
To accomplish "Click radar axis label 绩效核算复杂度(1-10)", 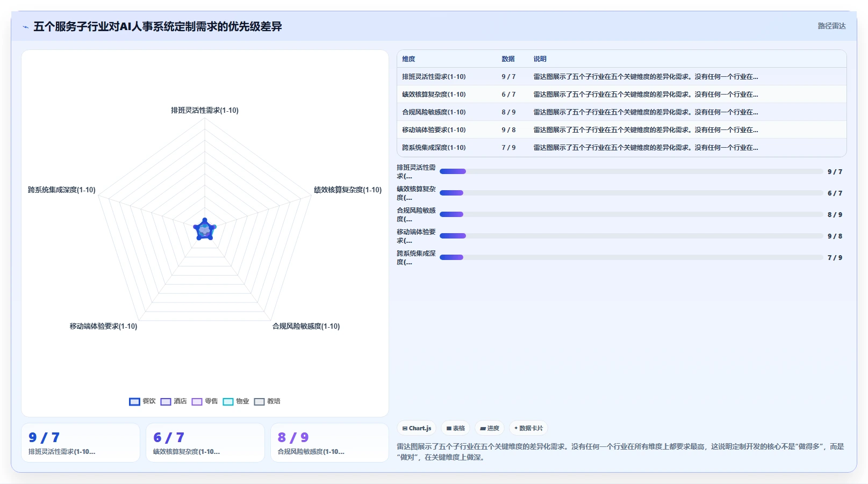I will (348, 190).
